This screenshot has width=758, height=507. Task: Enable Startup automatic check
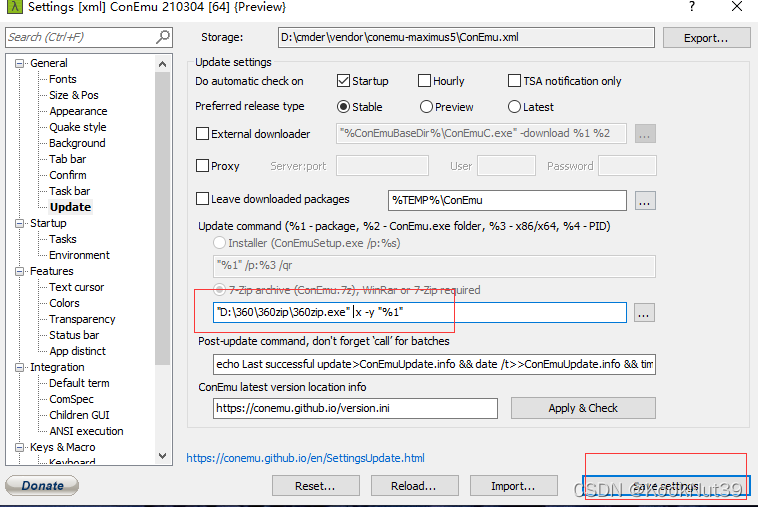343,81
